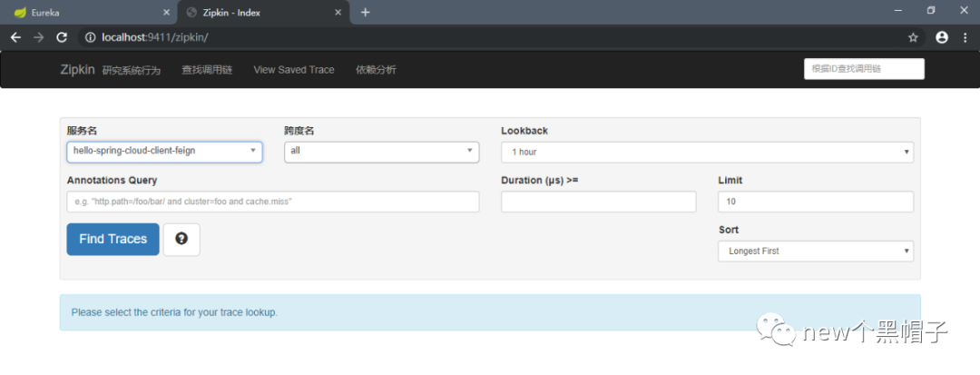980x375 pixels.
Task: Open a new browser tab
Action: pos(365,13)
